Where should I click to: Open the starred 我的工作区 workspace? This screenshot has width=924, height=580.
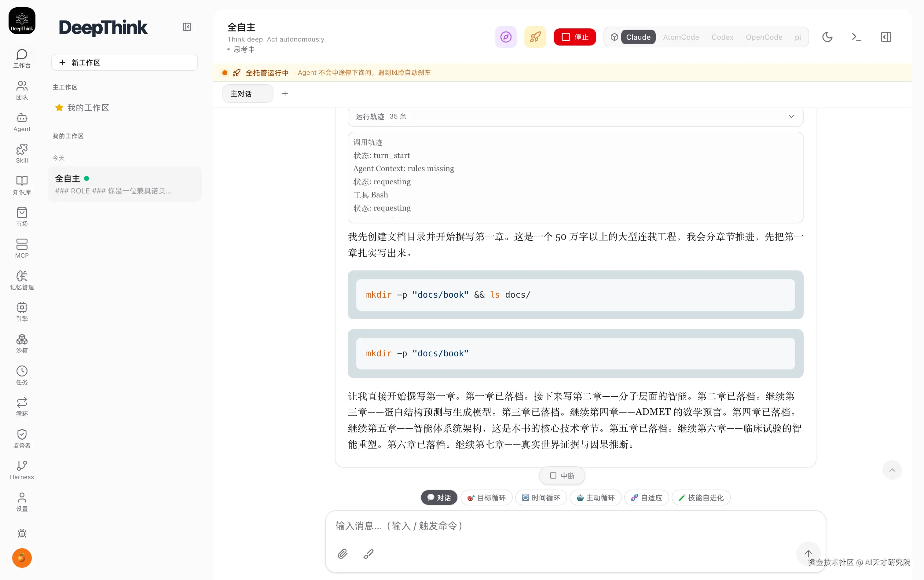pos(82,107)
